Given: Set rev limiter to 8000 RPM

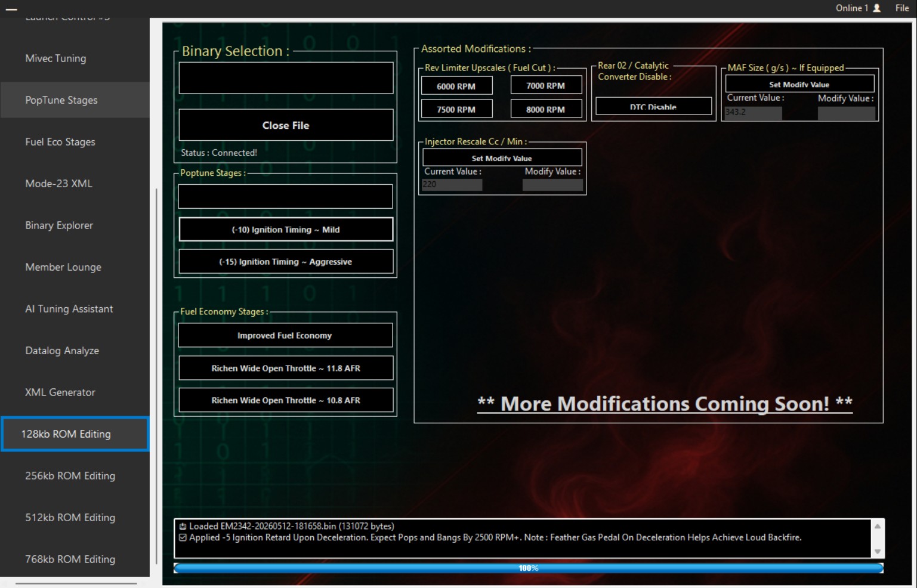Looking at the screenshot, I should (x=546, y=109).
